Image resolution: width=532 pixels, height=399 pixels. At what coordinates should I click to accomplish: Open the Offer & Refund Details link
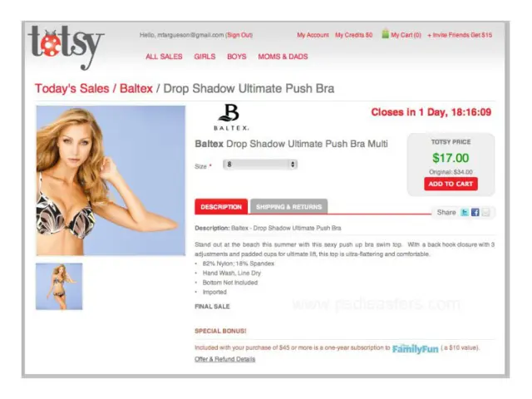pyautogui.click(x=225, y=359)
